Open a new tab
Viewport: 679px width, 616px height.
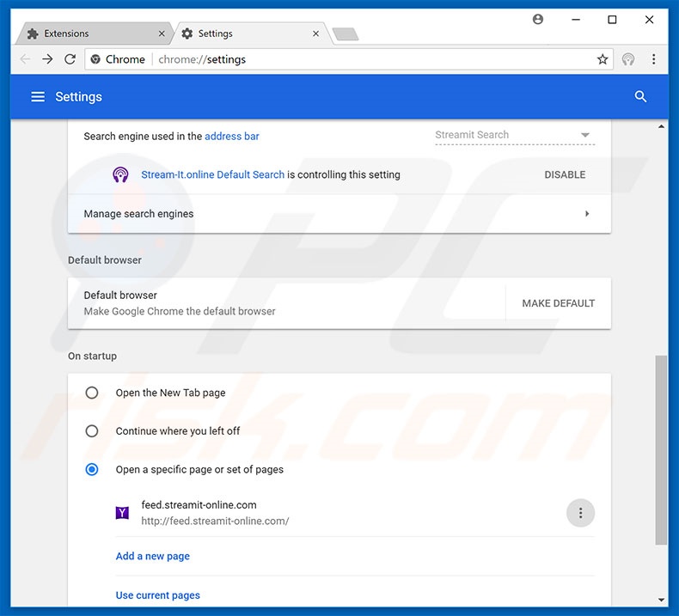point(346,34)
